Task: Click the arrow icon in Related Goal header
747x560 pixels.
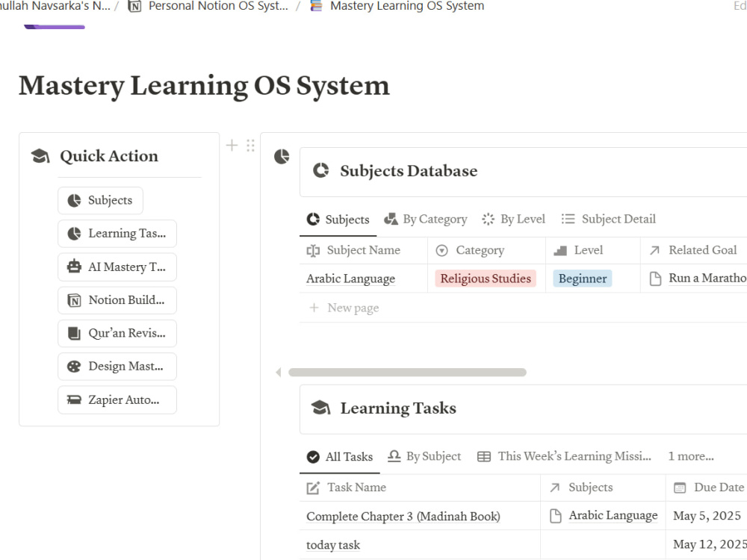Action: click(655, 250)
